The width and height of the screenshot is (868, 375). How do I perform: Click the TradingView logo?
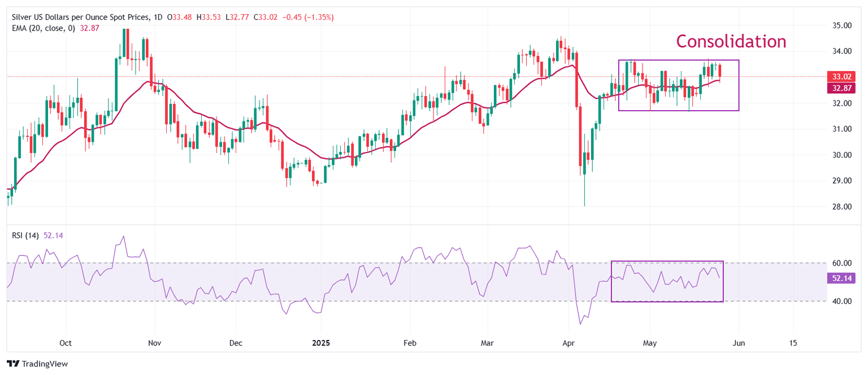[x=37, y=364]
